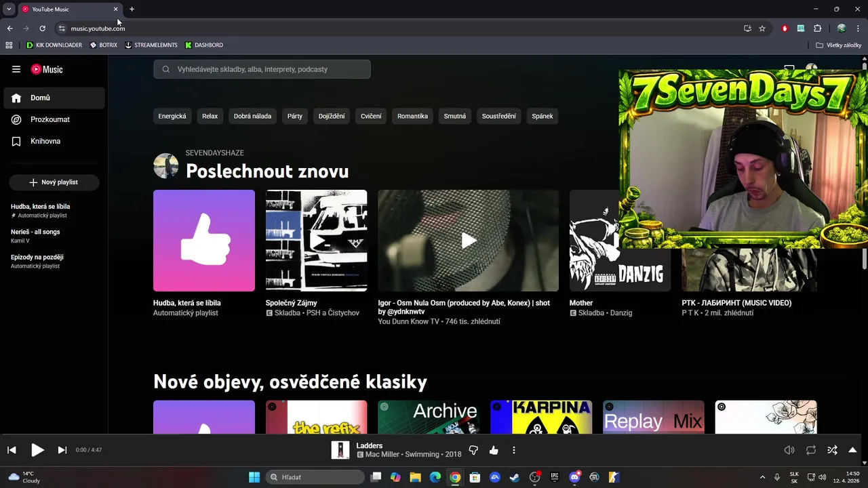Open the Chrome three-dot menu
868x488 pixels.
[859, 28]
